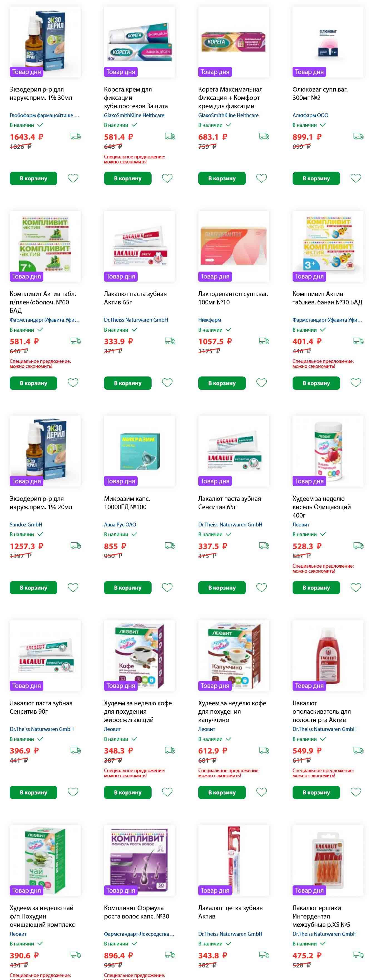The image size is (376, 980).
Task: Click heart icon for Корега Защита десен
Action: pyautogui.click(x=167, y=178)
